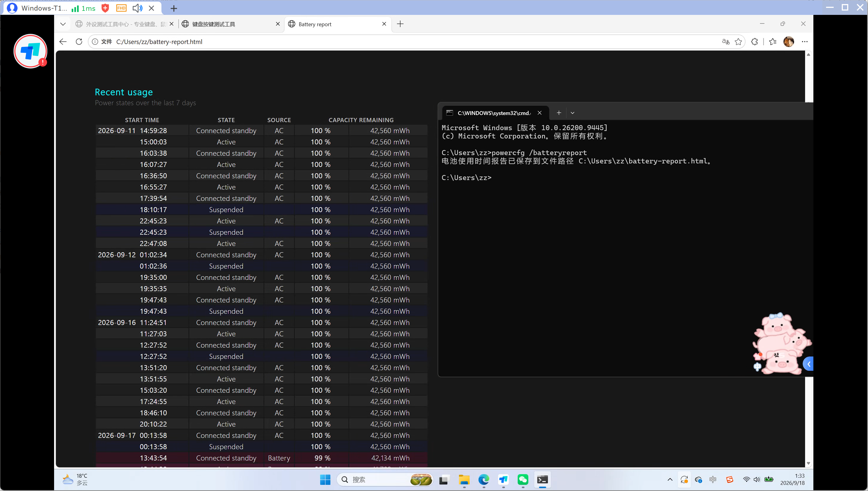Refresh the Battery report page
Viewport: 868px width, 491px height.
coord(79,41)
